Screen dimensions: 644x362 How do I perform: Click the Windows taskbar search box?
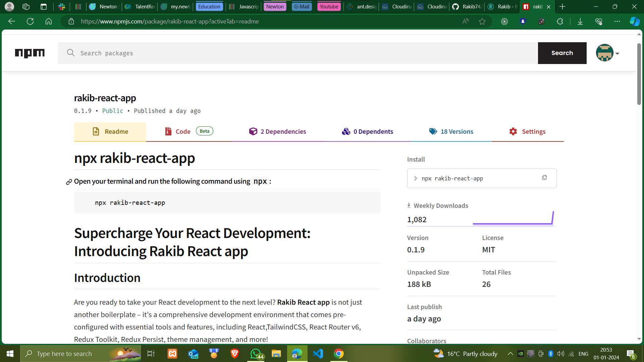click(x=80, y=354)
